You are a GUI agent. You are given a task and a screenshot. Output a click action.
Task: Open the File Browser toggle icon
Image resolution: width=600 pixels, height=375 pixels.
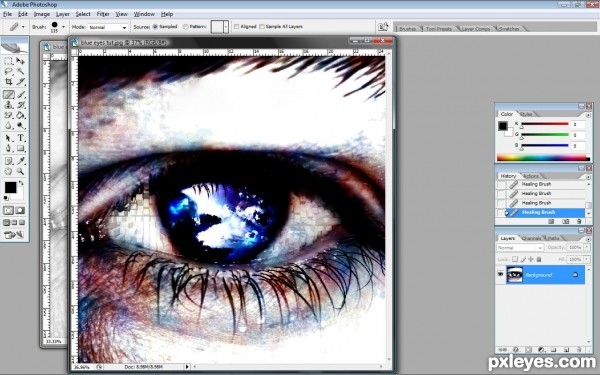point(383,27)
